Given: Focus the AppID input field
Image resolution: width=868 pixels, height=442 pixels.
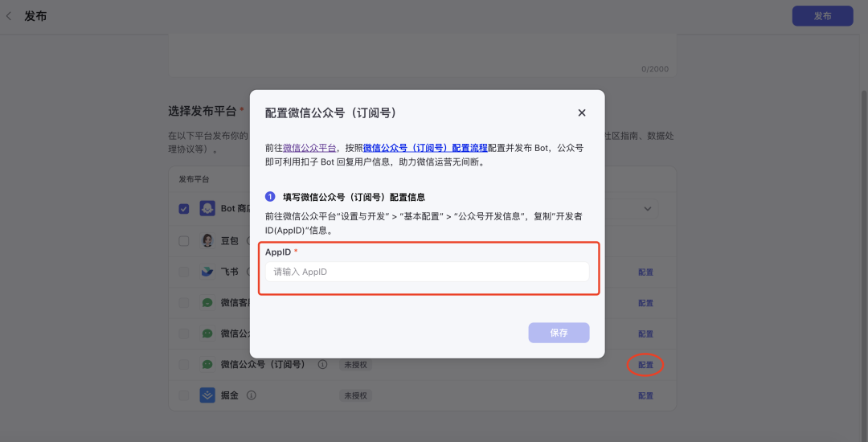Looking at the screenshot, I should [427, 272].
